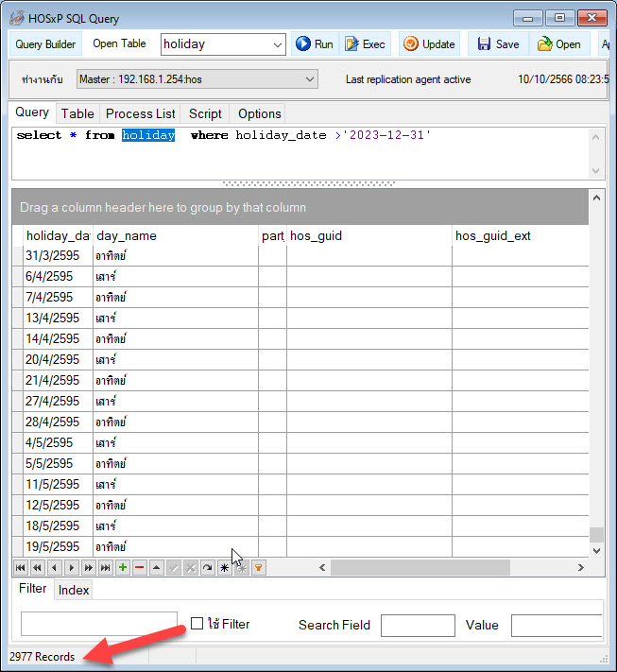617x672 pixels.
Task: Switch to the Script tab
Action: click(205, 113)
